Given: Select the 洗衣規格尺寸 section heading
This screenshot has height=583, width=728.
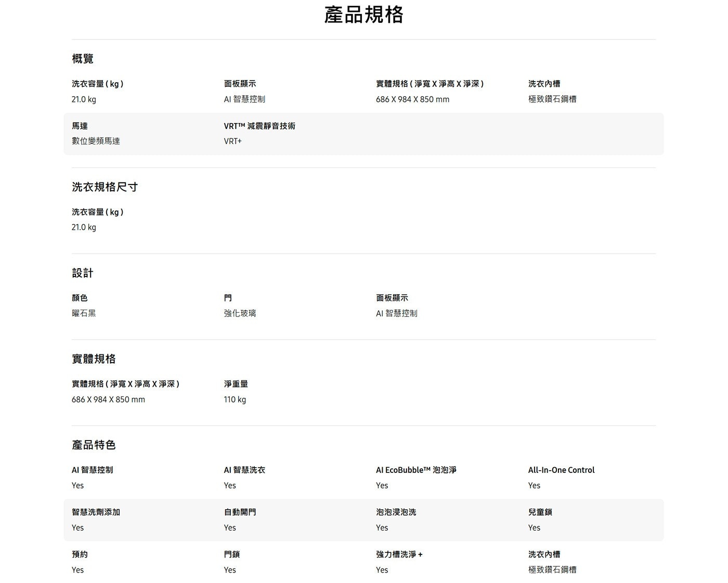Looking at the screenshot, I should 105,187.
